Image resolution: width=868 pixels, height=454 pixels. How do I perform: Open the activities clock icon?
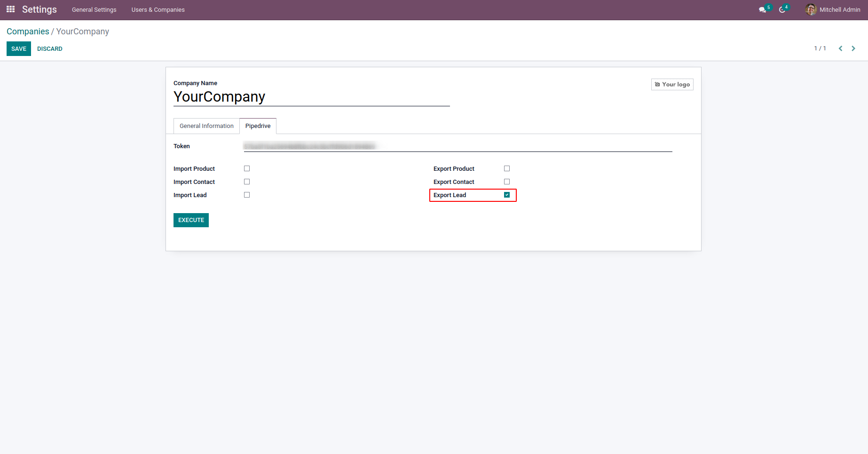point(782,10)
